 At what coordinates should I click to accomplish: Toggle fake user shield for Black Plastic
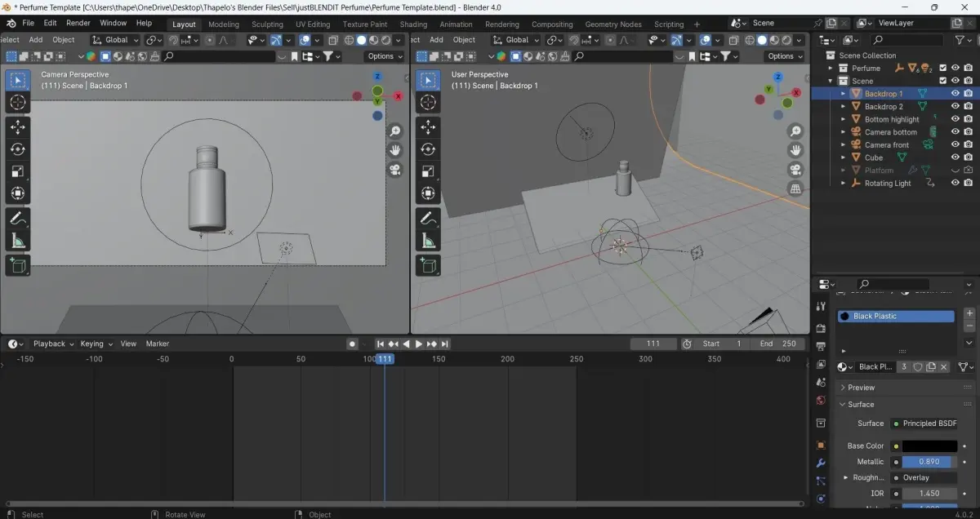[x=917, y=367]
